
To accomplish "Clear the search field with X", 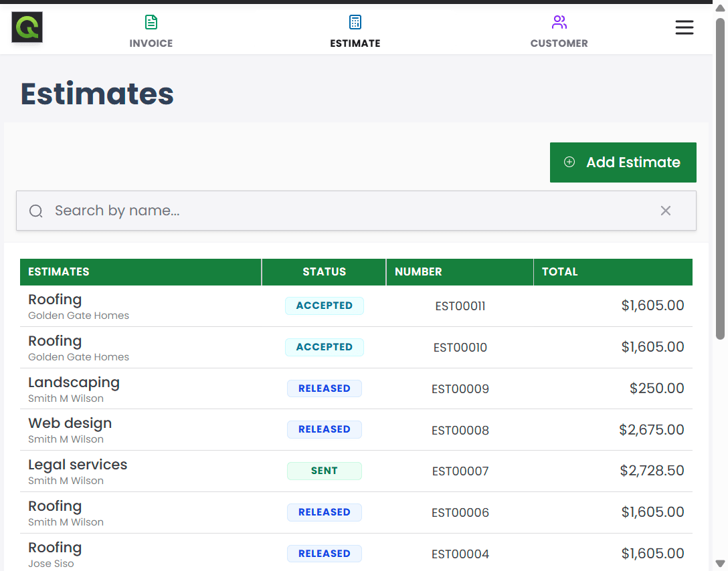I will [665, 211].
